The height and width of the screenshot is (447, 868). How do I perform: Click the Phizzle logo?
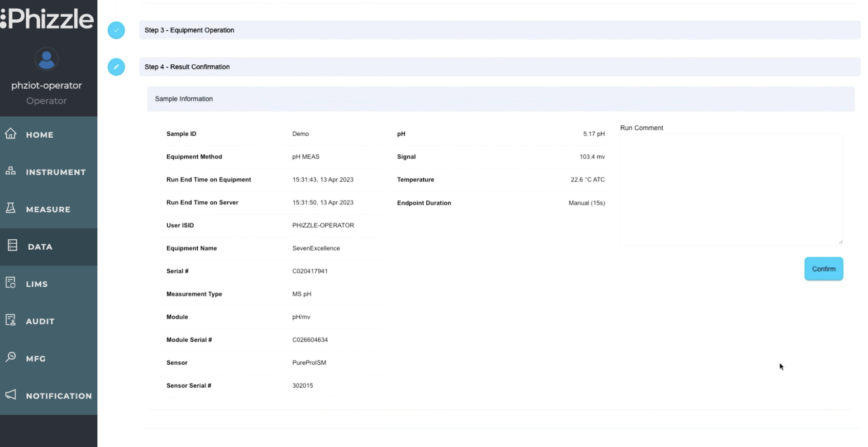pyautogui.click(x=47, y=19)
